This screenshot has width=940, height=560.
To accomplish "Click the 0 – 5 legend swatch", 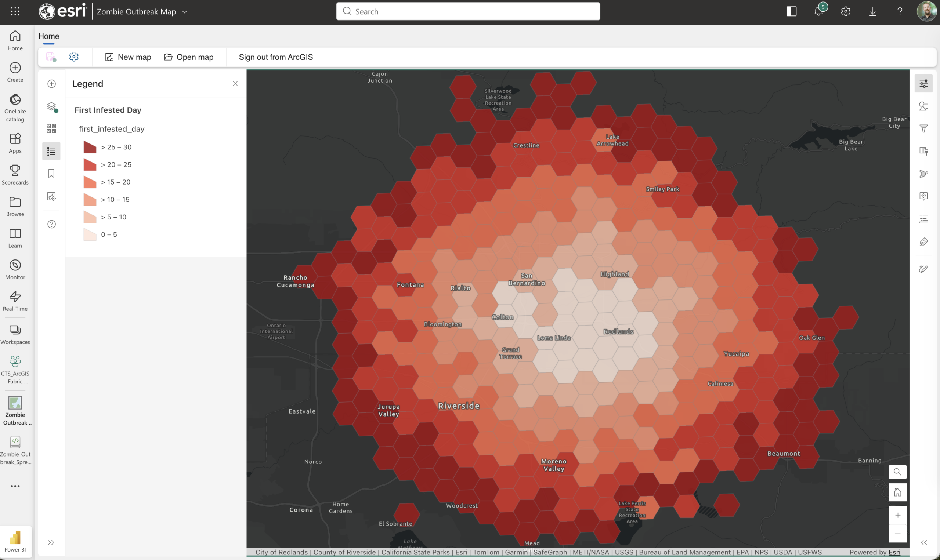I will click(x=90, y=235).
